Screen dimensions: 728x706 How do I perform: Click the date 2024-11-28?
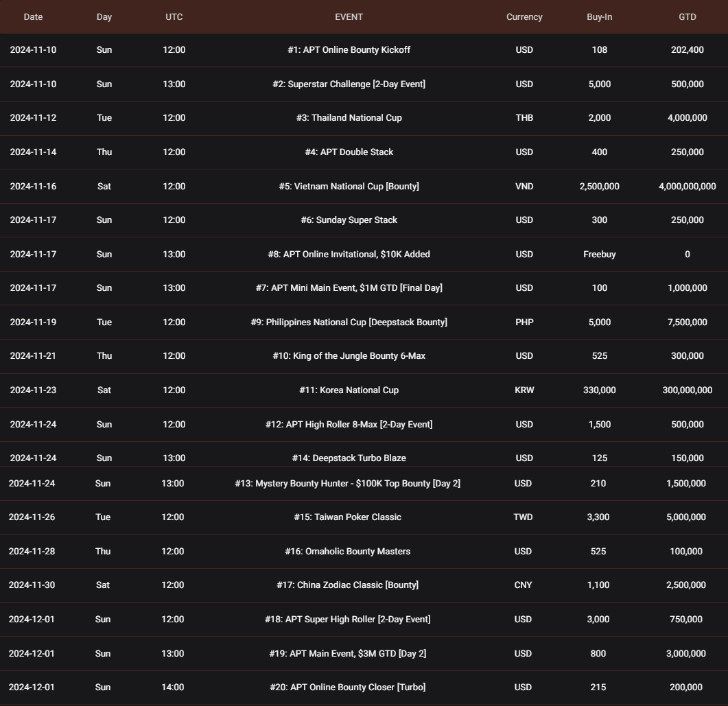point(32,552)
